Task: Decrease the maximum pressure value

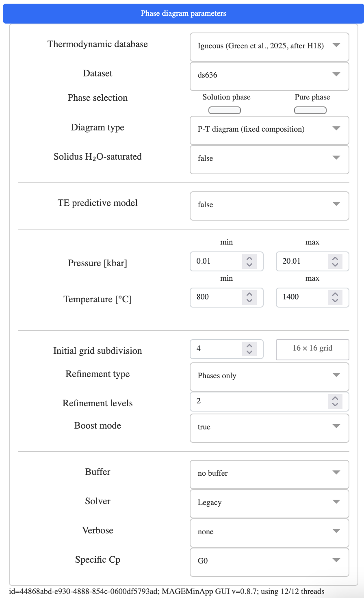Action: click(x=335, y=265)
